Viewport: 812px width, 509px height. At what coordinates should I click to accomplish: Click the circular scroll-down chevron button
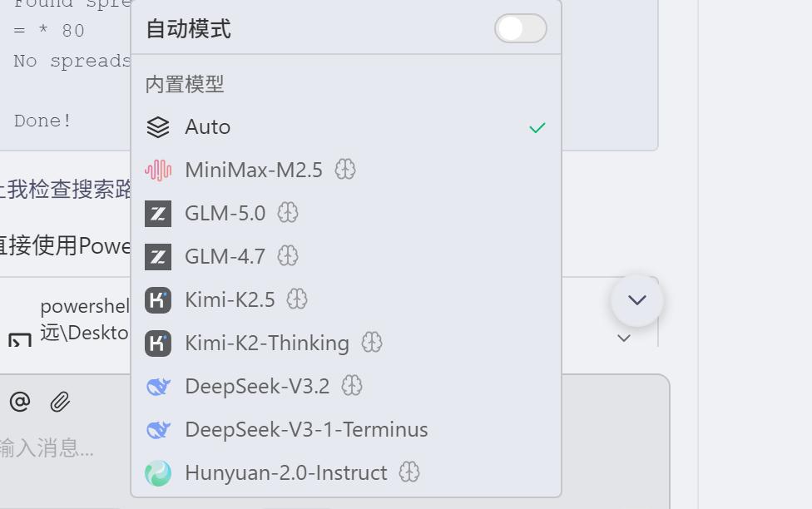coord(636,299)
